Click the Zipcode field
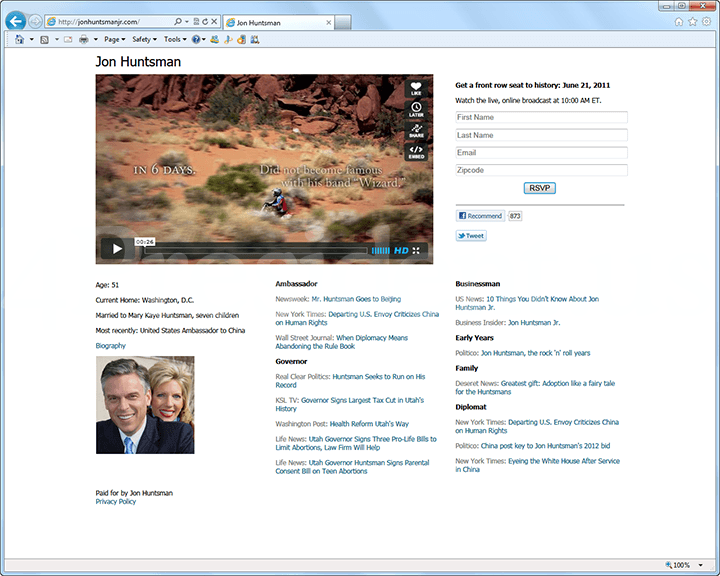Viewport: 720px width, 576px height. [541, 170]
